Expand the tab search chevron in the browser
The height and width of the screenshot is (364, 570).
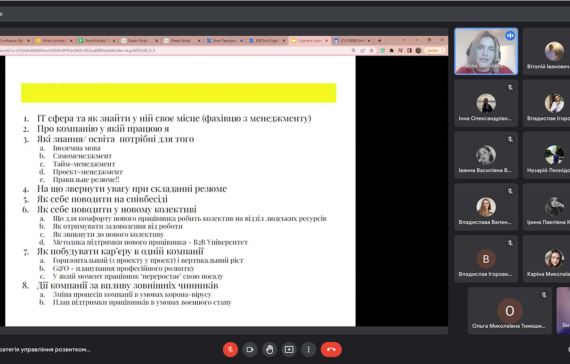point(403,40)
